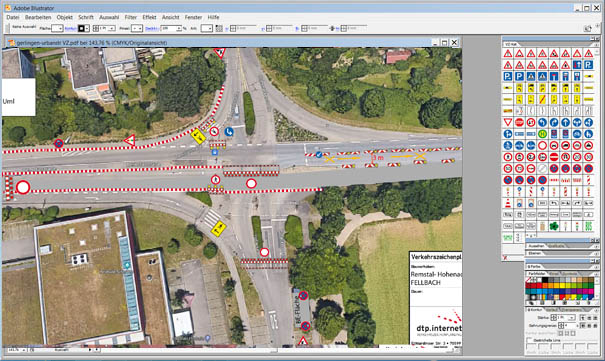
Task: Pick the blue turn-right arrow sign symbol
Action: point(554,123)
